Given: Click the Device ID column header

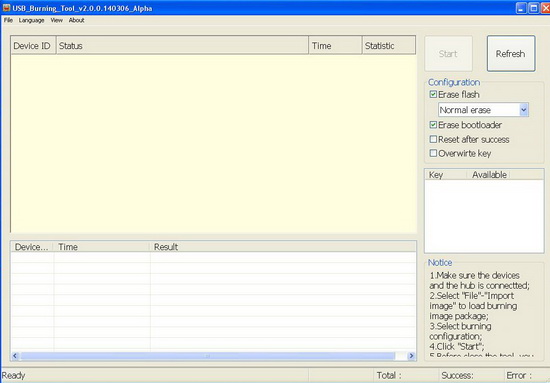Looking at the screenshot, I should pos(33,46).
